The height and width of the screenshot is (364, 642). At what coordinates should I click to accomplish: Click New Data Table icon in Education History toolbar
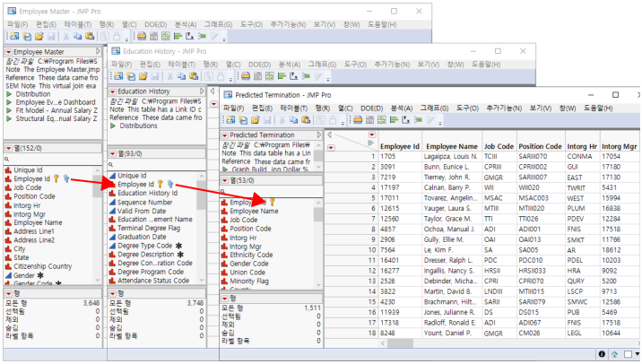click(x=118, y=76)
